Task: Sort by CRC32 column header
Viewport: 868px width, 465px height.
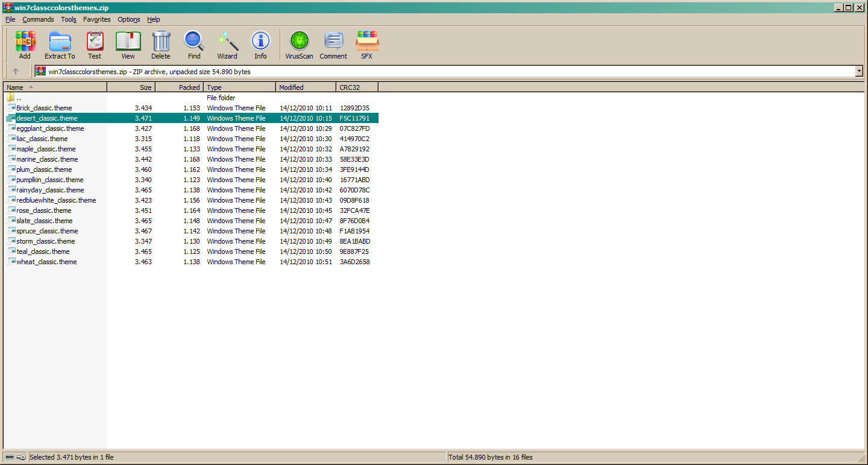Action: coord(357,87)
